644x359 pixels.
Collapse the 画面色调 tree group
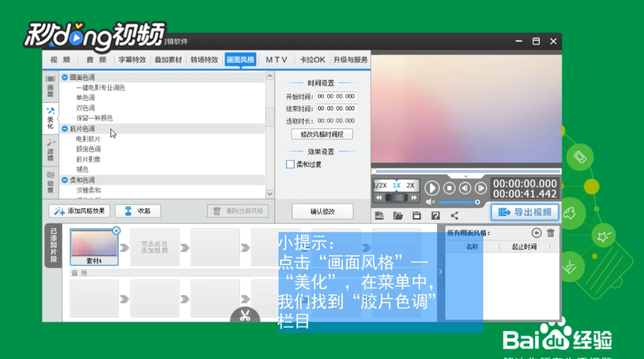pos(65,77)
